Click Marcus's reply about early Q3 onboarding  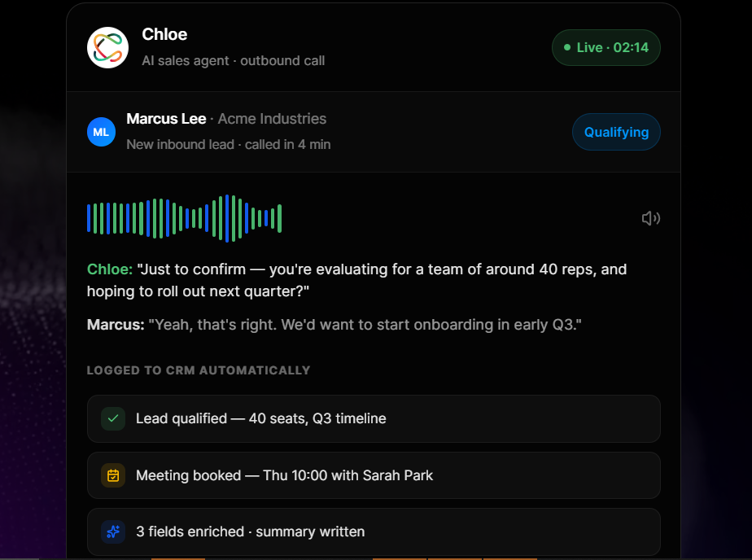coord(334,325)
